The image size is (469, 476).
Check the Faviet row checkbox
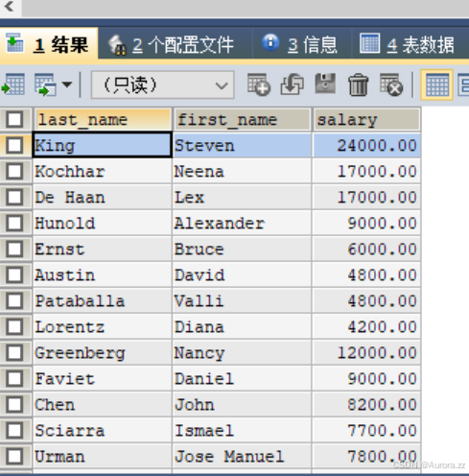14,379
